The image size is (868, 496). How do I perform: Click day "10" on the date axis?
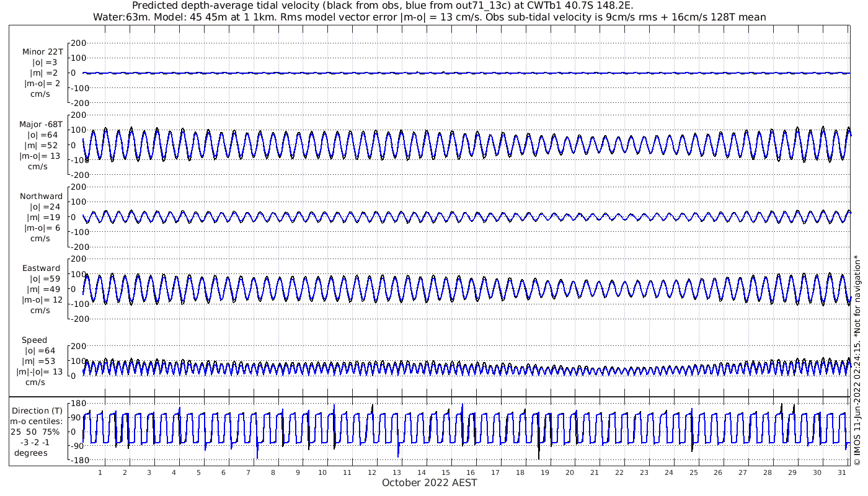(x=322, y=472)
